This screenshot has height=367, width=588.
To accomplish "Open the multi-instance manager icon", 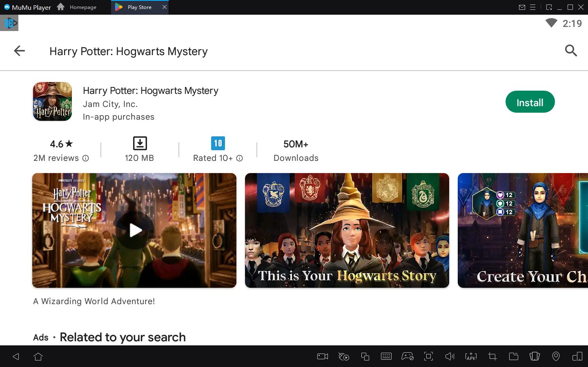I will (x=365, y=356).
